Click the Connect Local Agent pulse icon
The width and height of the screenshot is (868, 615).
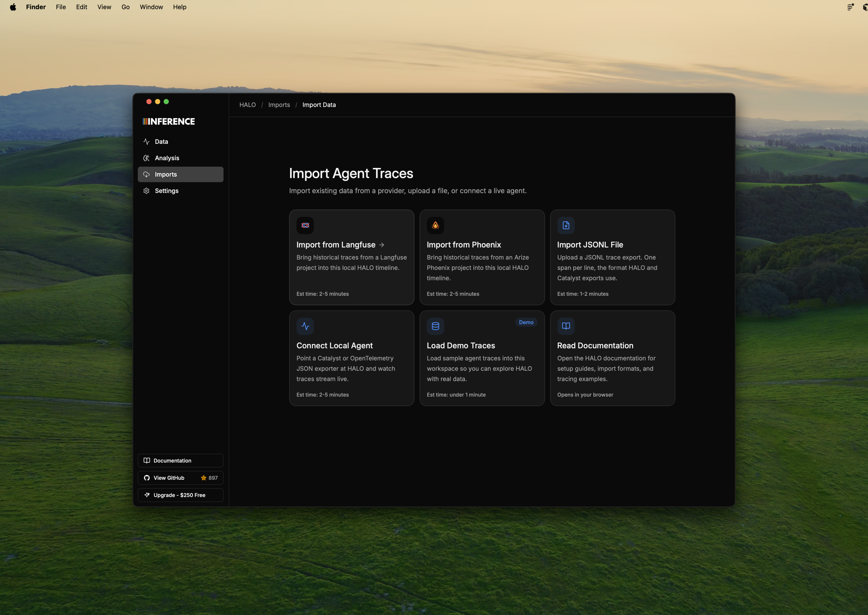pos(305,326)
